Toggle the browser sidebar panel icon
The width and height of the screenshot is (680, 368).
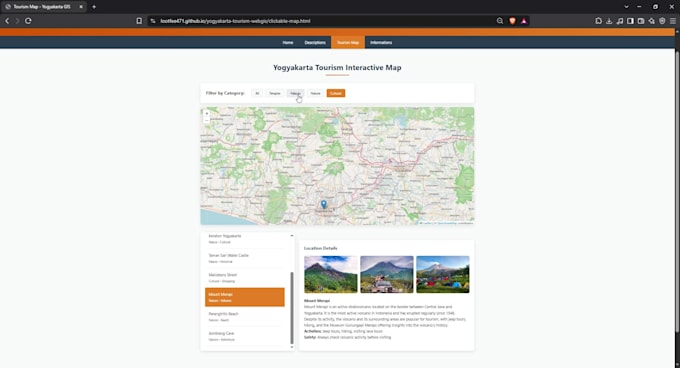630,21
